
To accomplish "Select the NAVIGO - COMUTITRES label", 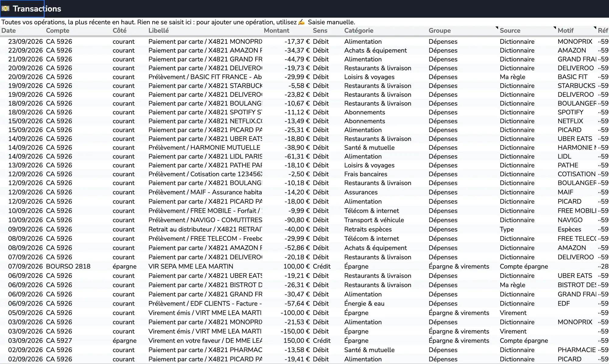I will point(205,220).
